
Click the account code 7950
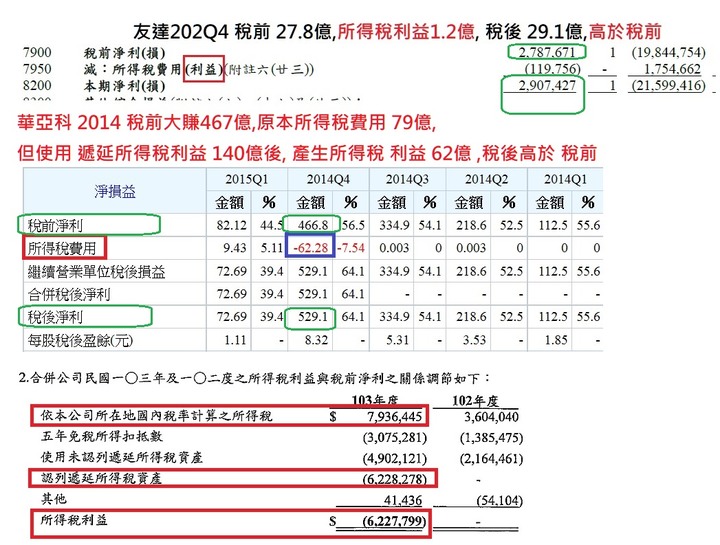[x=37, y=69]
